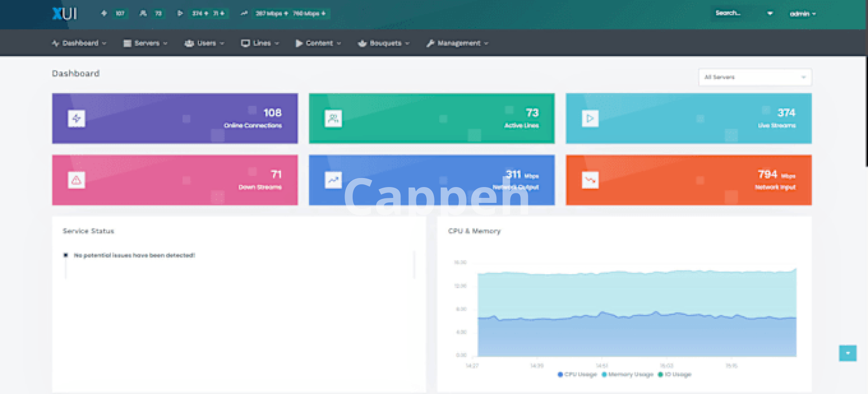Click the Active Lines users icon
Screen dimensions: 868x394
[333, 118]
